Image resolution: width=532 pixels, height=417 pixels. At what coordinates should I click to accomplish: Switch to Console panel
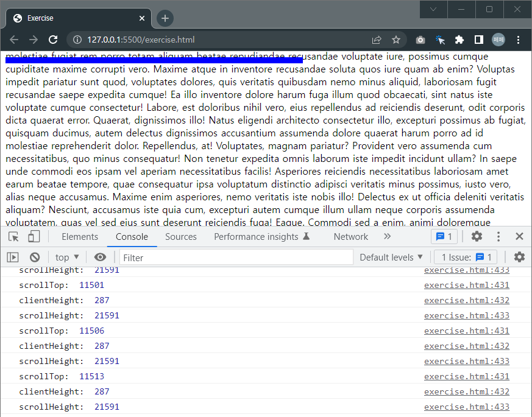[x=132, y=237]
